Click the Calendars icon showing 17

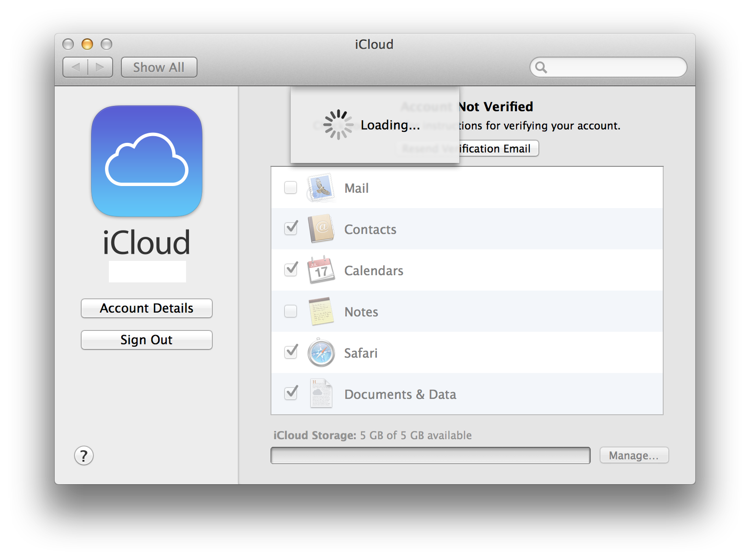(x=321, y=270)
